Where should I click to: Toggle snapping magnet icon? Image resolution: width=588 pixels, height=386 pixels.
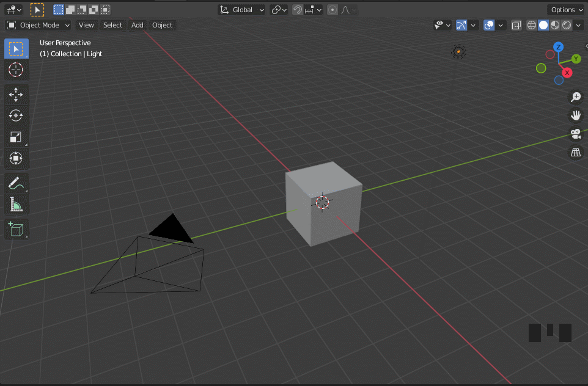pos(298,10)
